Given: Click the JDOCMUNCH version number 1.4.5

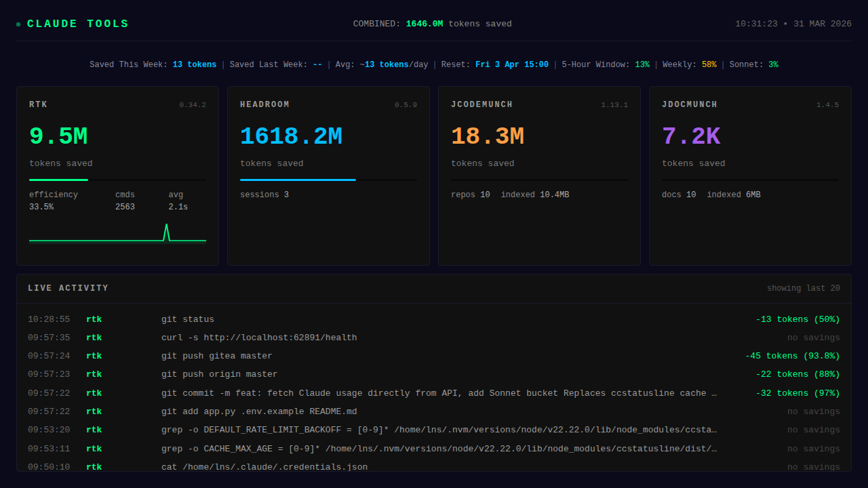Looking at the screenshot, I should click(x=827, y=105).
